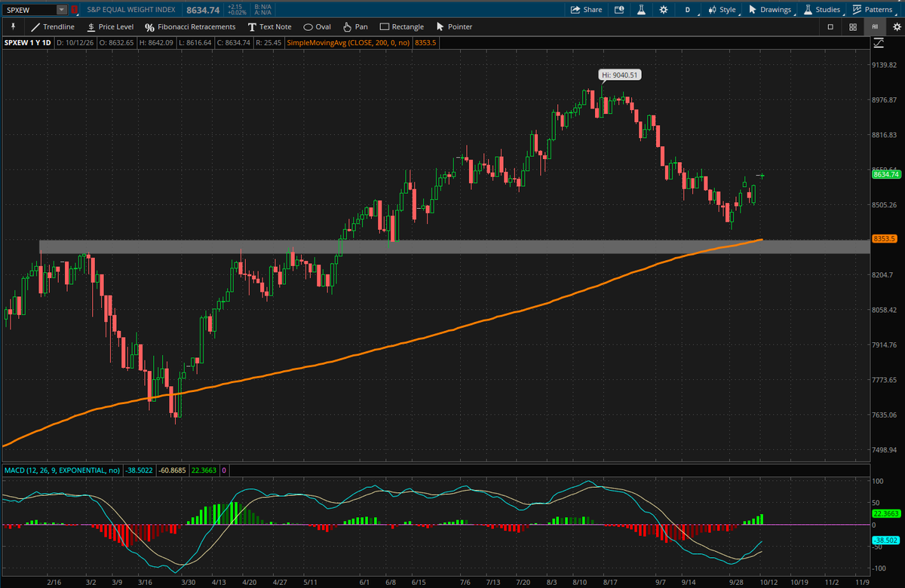The width and height of the screenshot is (905, 588).
Task: Open the Style menu
Action: tap(722, 10)
